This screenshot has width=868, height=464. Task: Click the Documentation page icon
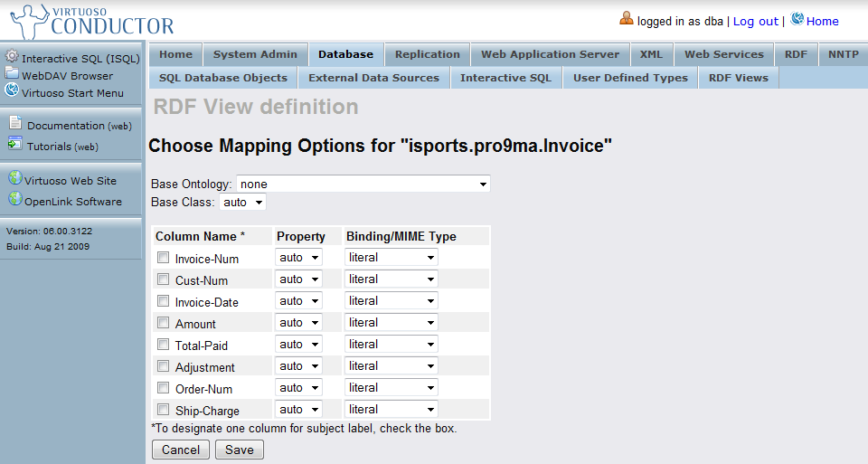(x=15, y=124)
